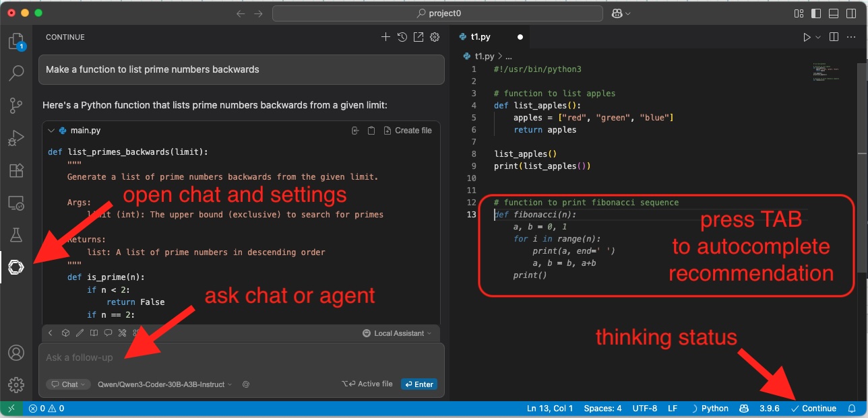View Continue chat history
Viewport: 868px width, 418px height.
tap(402, 37)
